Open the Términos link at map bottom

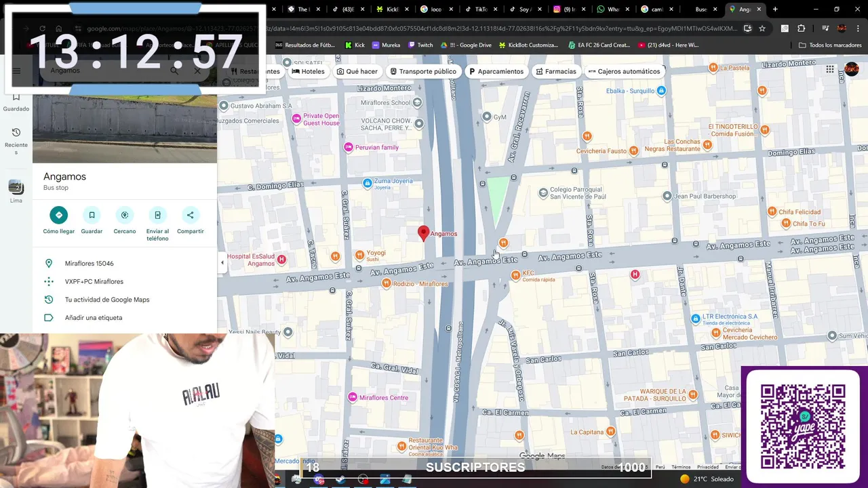coord(681,467)
